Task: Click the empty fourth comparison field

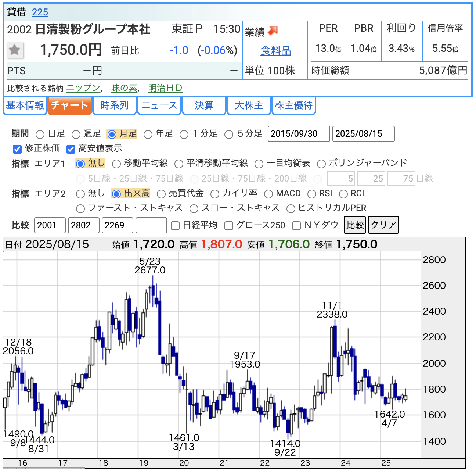Action: pos(151,225)
